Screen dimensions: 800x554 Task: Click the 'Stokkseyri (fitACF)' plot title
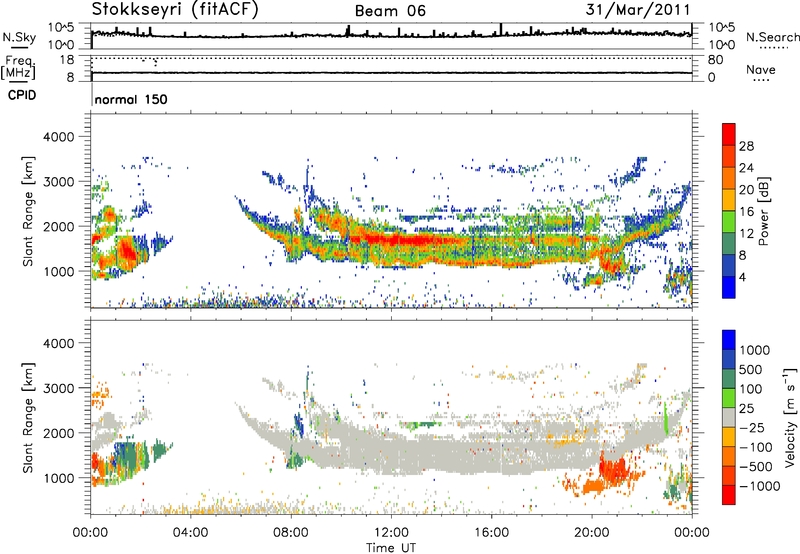pos(175,9)
